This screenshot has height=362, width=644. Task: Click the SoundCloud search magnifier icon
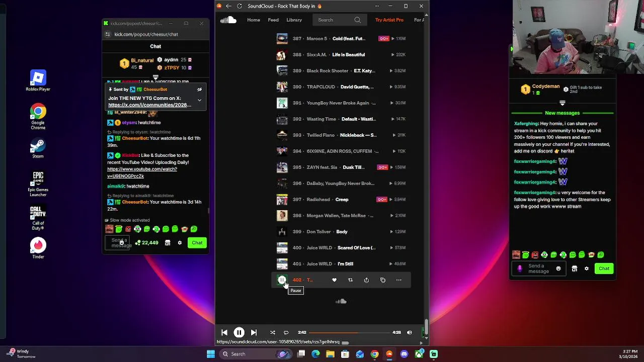(x=358, y=20)
